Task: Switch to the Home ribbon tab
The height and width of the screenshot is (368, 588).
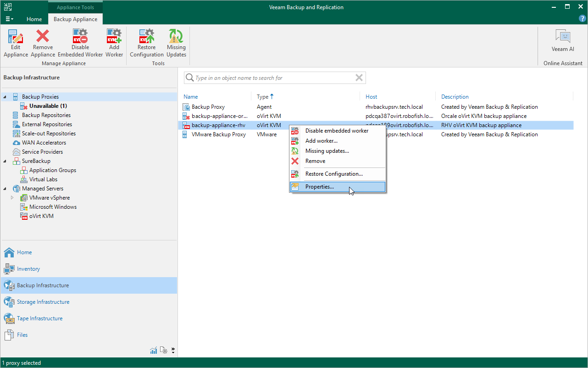Action: click(34, 19)
